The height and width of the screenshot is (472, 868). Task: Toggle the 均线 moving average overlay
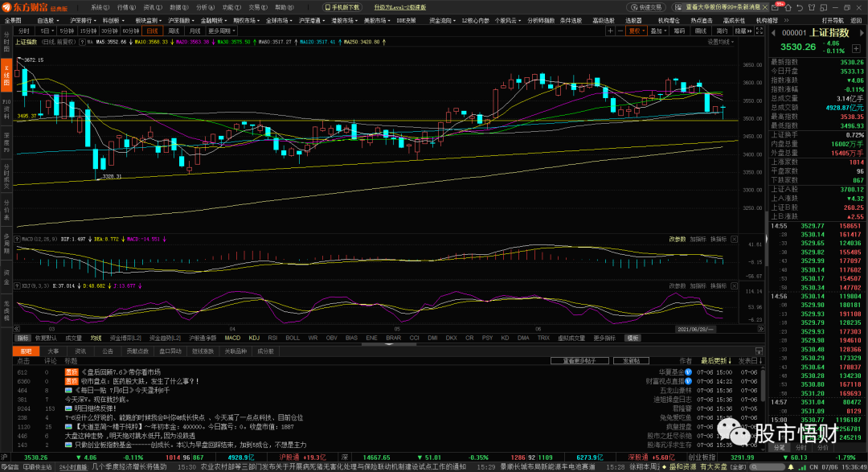pos(96,338)
